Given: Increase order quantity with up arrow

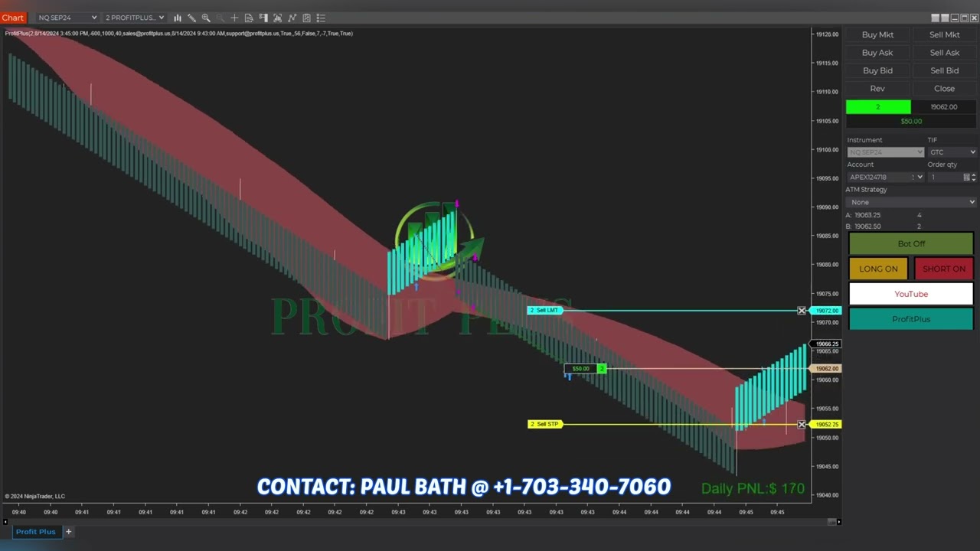Looking at the screenshot, I should click(973, 175).
